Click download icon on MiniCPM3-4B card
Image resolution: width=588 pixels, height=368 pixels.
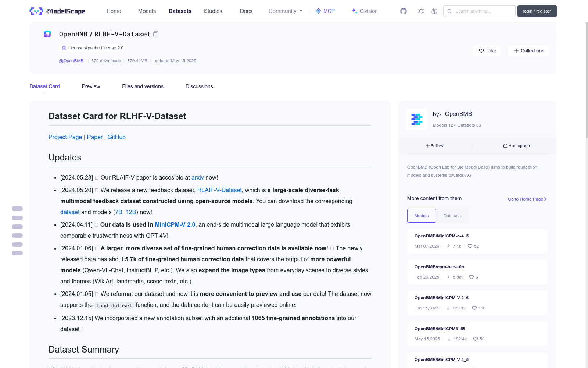449,339
